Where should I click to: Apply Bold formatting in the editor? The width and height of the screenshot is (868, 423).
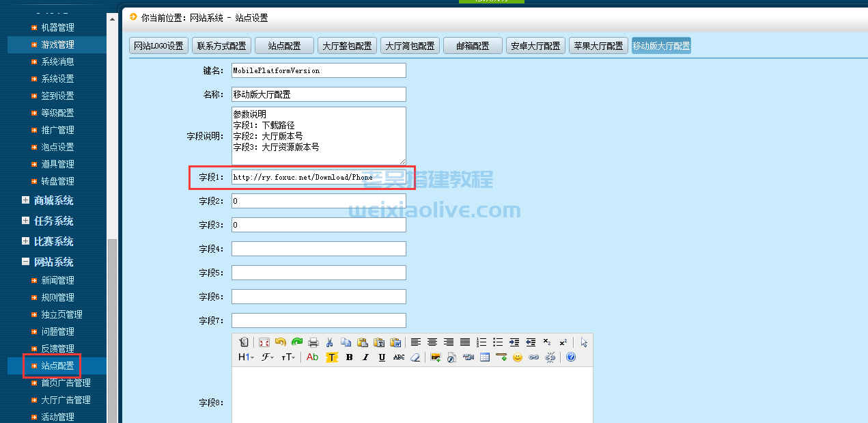pyautogui.click(x=349, y=358)
